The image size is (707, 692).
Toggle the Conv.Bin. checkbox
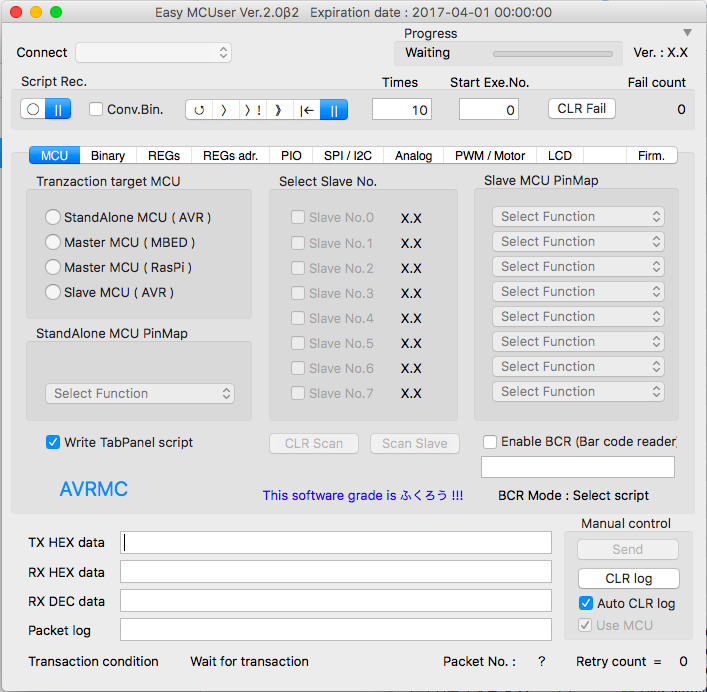click(x=96, y=109)
